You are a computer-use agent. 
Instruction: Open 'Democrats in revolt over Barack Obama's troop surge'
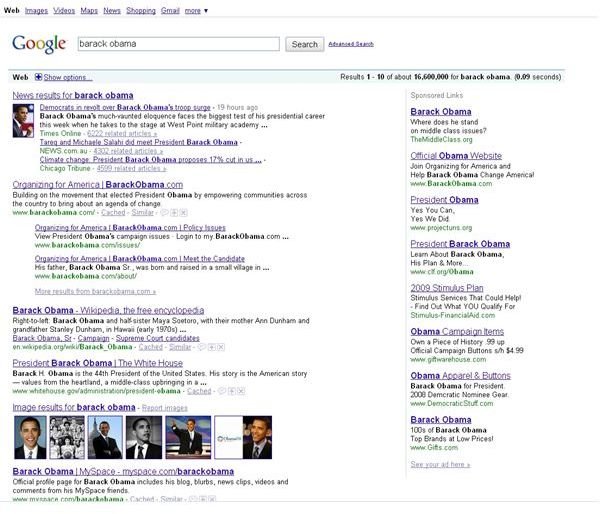(125, 107)
